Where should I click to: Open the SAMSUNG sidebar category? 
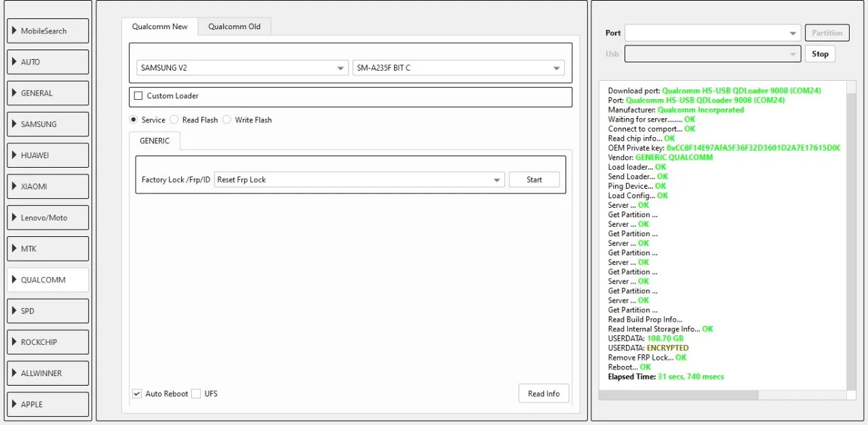[x=47, y=124]
